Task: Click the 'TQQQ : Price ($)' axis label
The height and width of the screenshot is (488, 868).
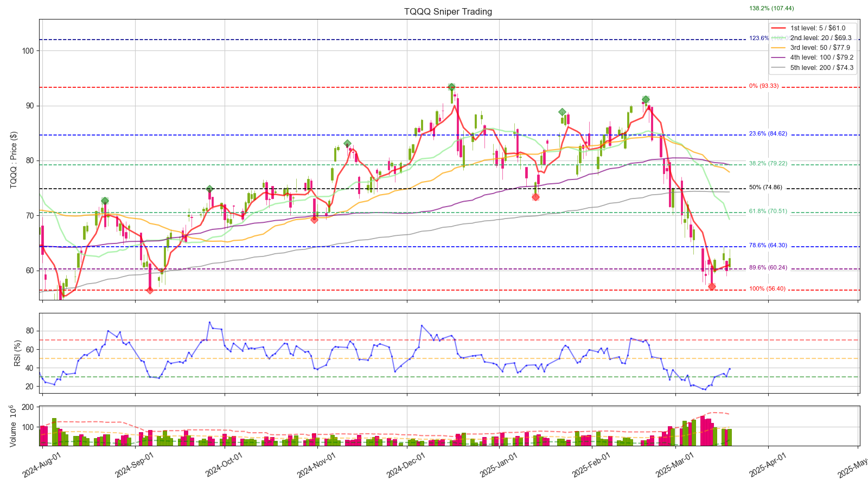Action: point(14,160)
